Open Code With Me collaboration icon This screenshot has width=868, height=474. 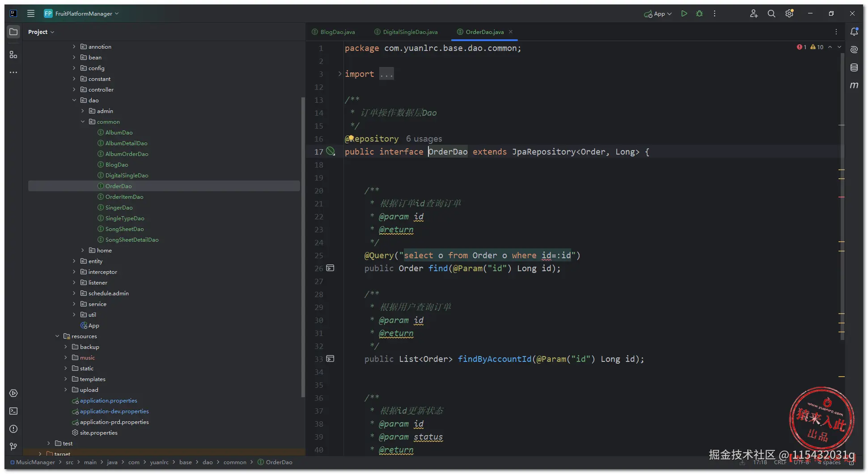point(754,13)
